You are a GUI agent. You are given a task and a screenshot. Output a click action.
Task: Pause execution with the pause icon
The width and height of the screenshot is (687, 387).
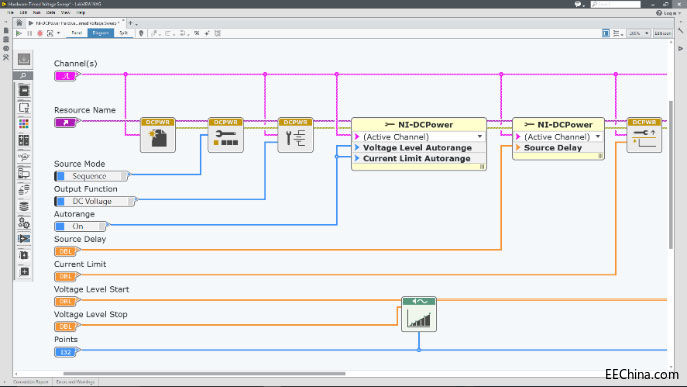(x=29, y=33)
